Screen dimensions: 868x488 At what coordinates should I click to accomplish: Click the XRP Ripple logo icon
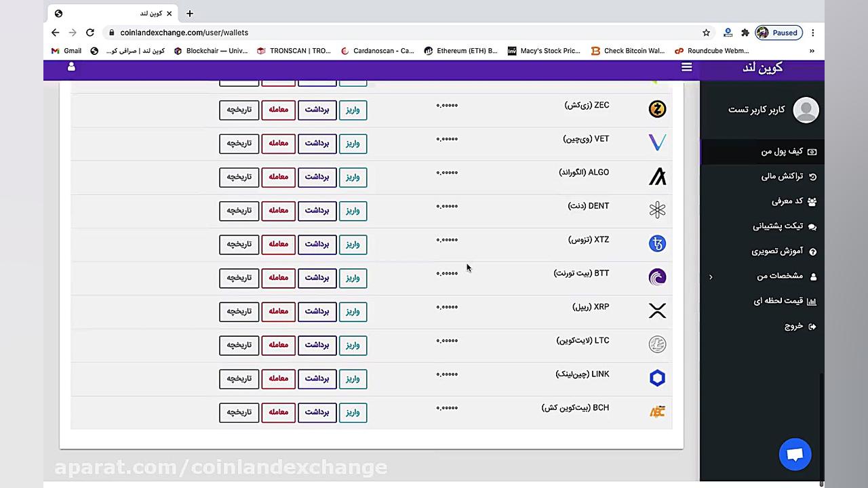click(x=657, y=310)
